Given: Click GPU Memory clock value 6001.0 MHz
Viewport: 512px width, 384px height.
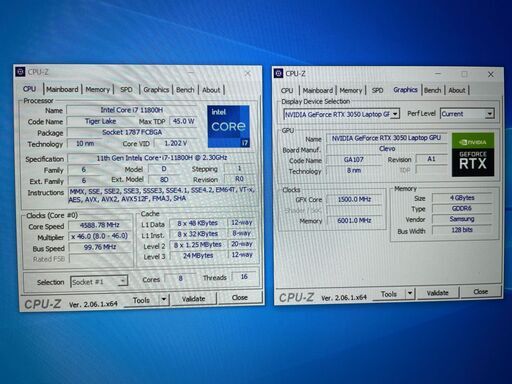Looking at the screenshot, I should [x=354, y=220].
